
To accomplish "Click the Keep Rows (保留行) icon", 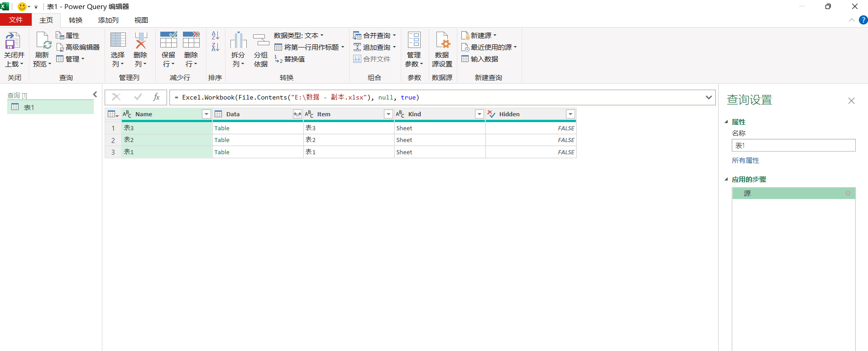I will point(168,40).
